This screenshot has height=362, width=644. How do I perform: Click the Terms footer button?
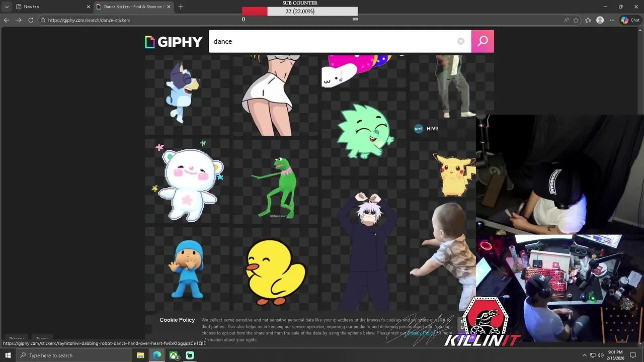tap(42, 339)
